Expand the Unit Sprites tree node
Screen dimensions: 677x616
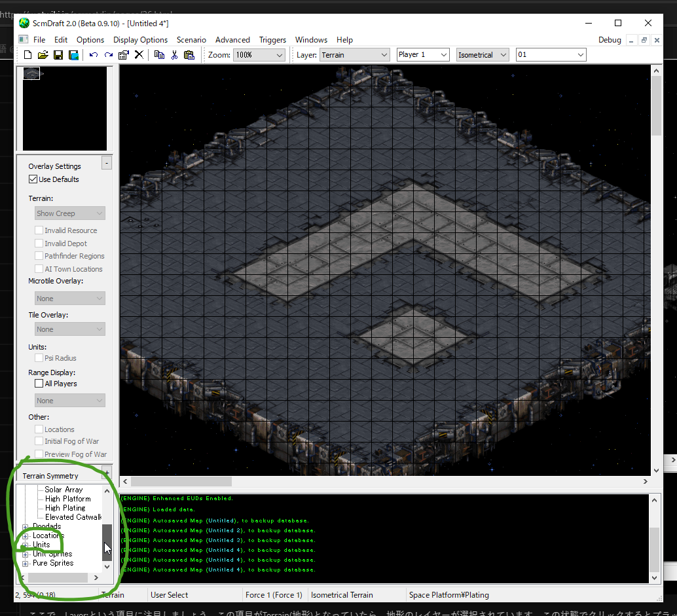26,554
